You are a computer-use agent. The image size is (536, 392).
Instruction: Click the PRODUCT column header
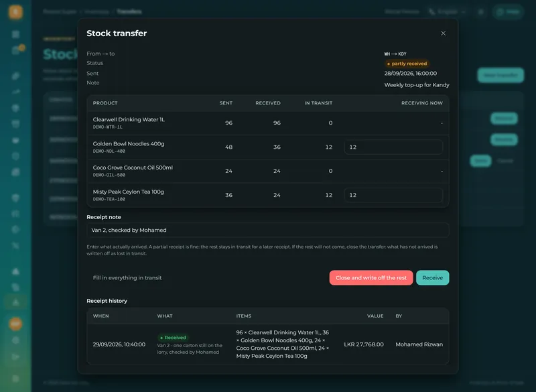pyautogui.click(x=105, y=103)
